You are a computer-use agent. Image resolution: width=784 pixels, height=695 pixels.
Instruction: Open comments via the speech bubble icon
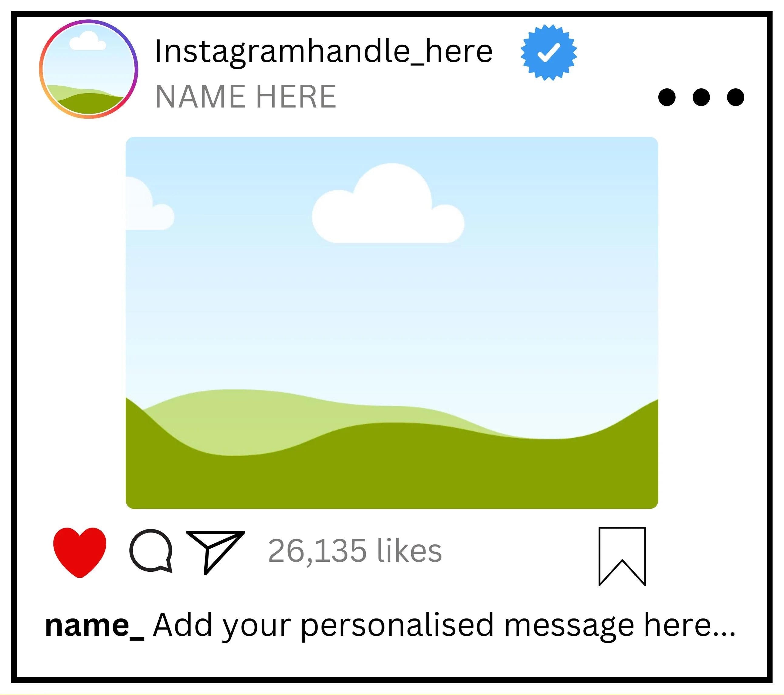pyautogui.click(x=150, y=550)
